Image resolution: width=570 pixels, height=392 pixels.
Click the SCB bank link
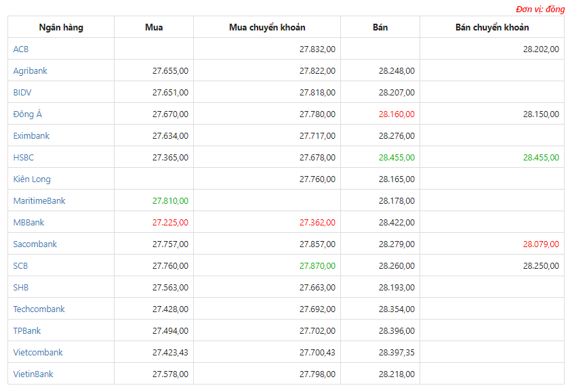tap(20, 265)
